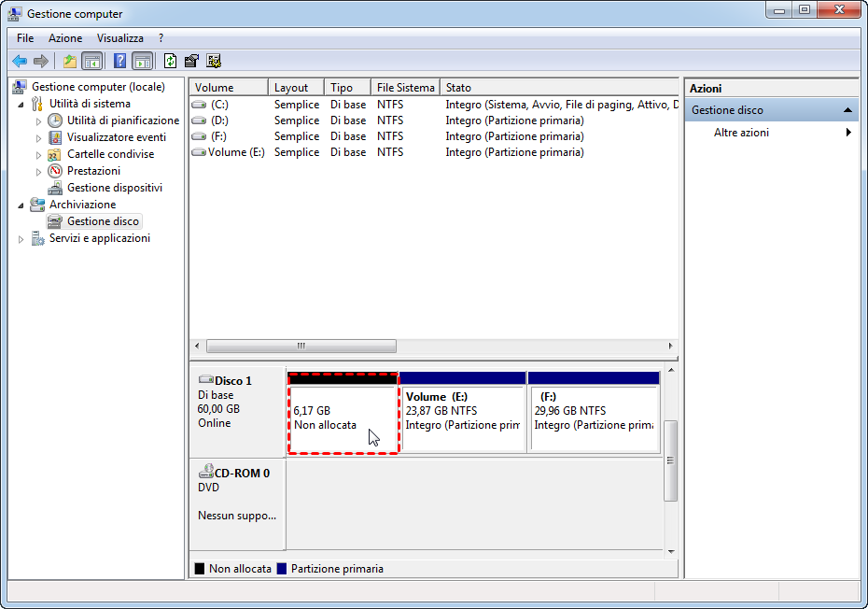Click the Cartelle condivise folder icon

54,155
